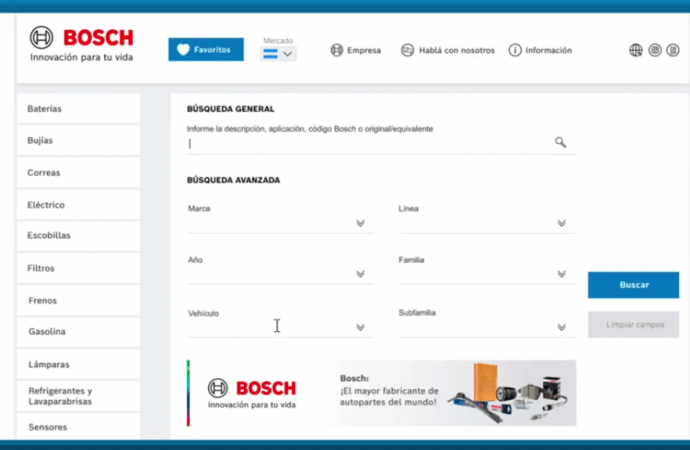Click the heart icon on Favoritos
This screenshot has height=450, width=690.
pos(183,49)
